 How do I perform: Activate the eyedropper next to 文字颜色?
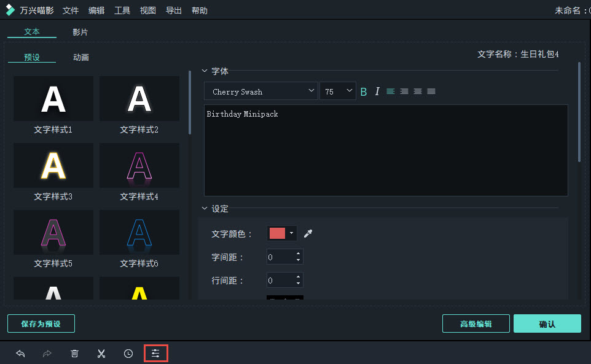(x=308, y=233)
